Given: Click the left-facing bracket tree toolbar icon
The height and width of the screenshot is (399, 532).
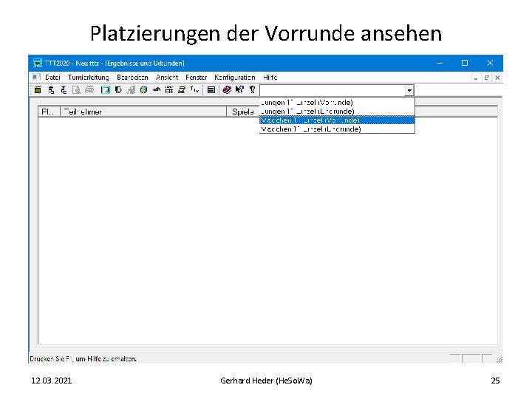Looking at the screenshot, I should [64, 90].
